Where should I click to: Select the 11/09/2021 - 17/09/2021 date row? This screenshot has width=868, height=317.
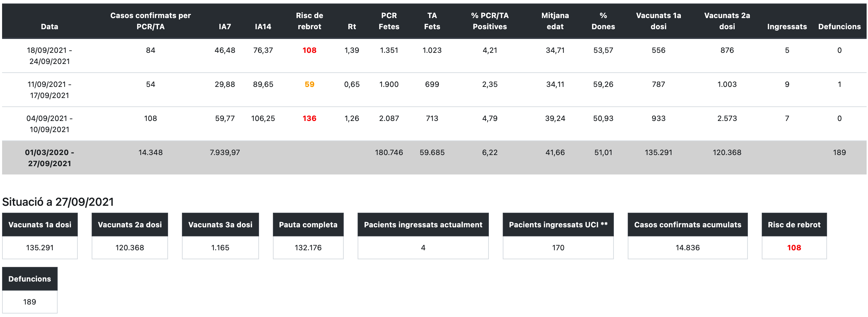[x=49, y=90]
